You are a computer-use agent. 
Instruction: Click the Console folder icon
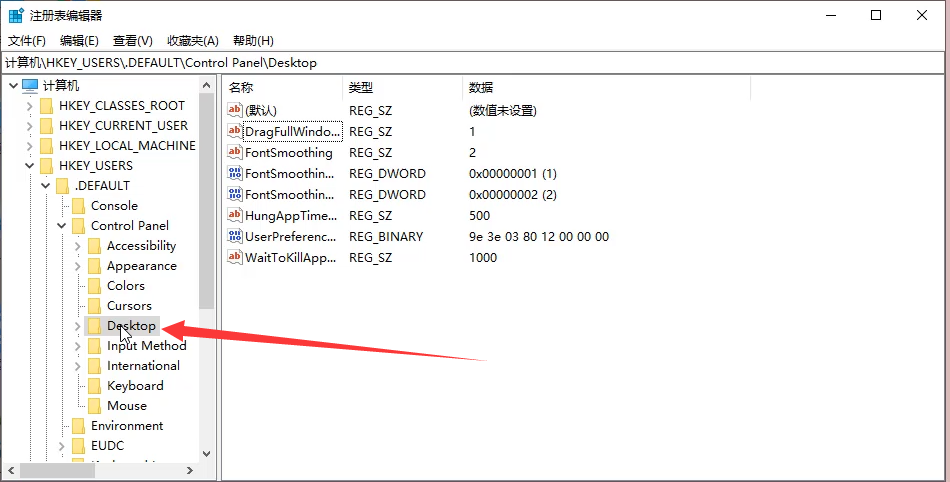(x=78, y=206)
